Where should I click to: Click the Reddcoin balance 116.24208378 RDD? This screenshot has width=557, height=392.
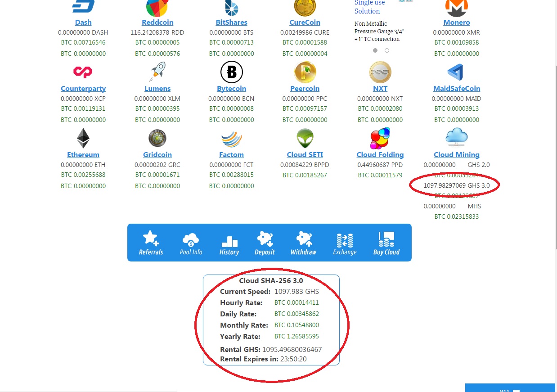pyautogui.click(x=157, y=33)
